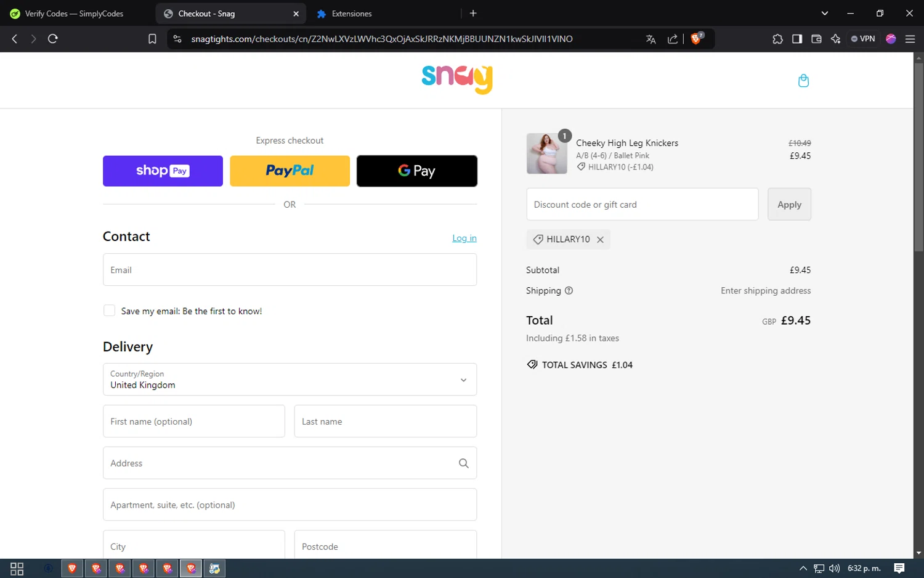Image resolution: width=924 pixels, height=578 pixels.
Task: Open the extensions puzzle icon
Action: point(777,39)
